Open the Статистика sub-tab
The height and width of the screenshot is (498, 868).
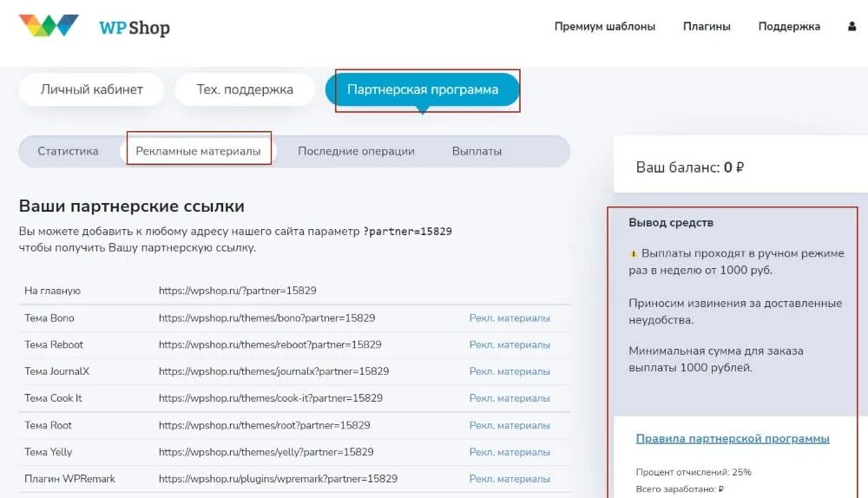pos(68,151)
